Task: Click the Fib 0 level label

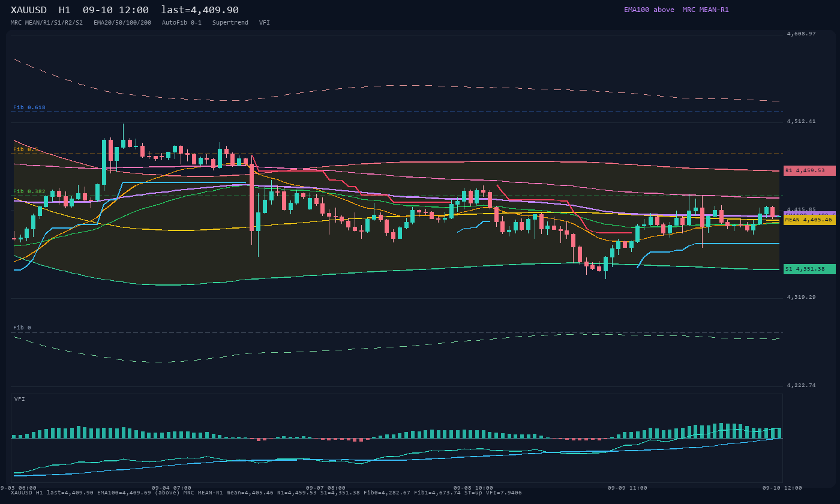Action: pos(22,328)
